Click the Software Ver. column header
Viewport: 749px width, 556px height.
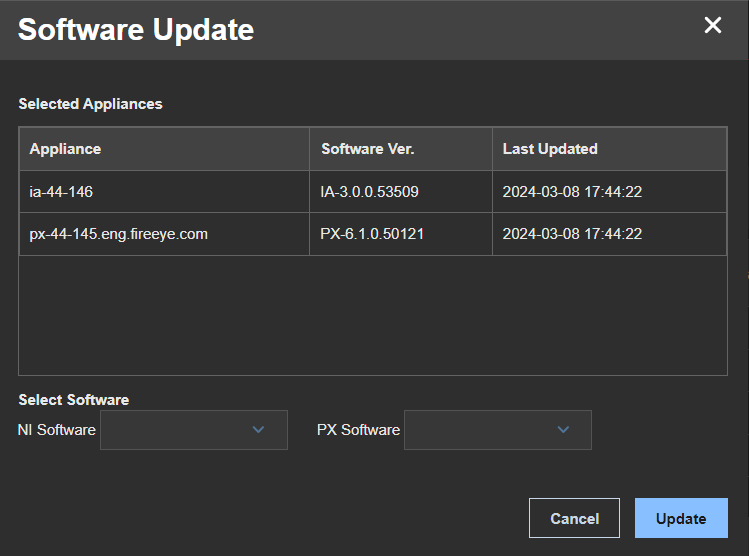tap(401, 149)
